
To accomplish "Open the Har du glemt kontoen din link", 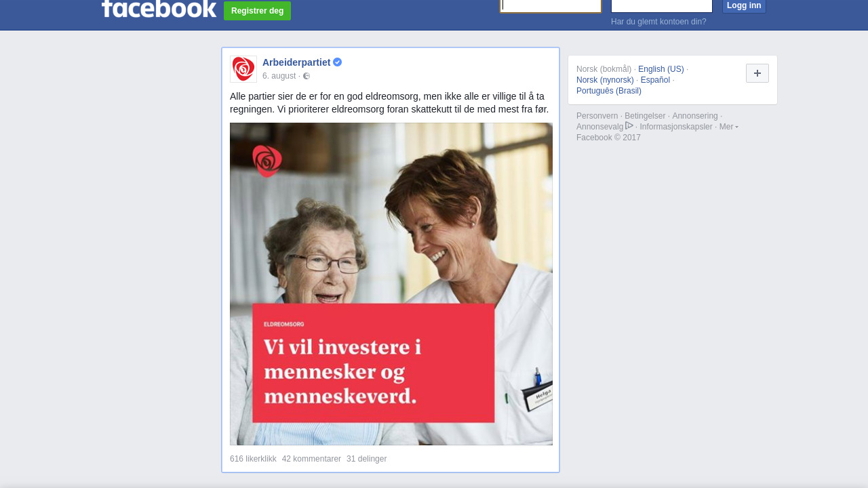I will 658,22.
